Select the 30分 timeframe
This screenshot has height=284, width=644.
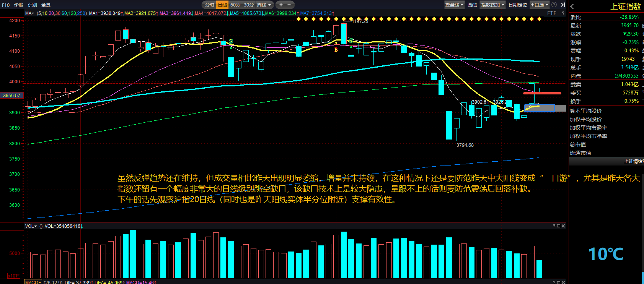point(249,5)
